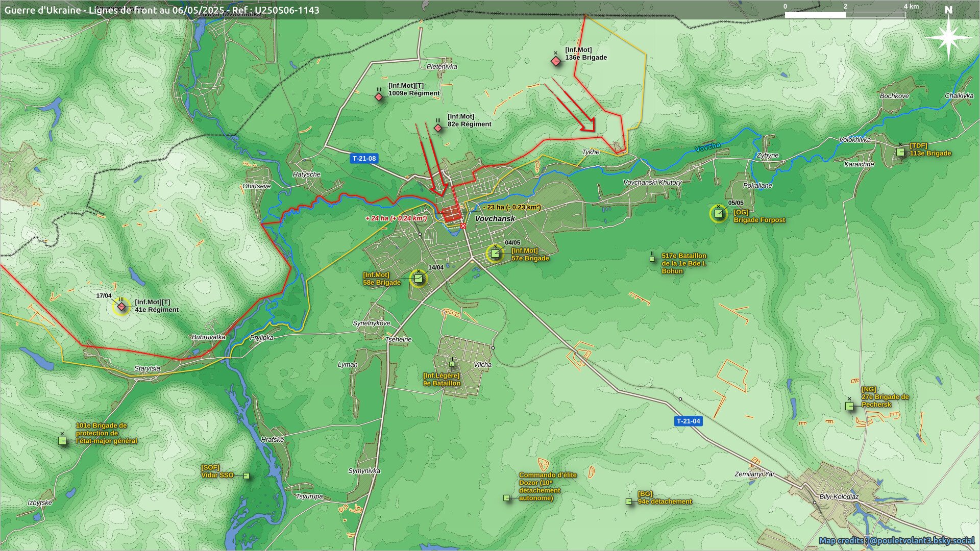The image size is (980, 551).
Task: Click the '- 23 ha (- 0.23 km²)' label
Action: (512, 207)
